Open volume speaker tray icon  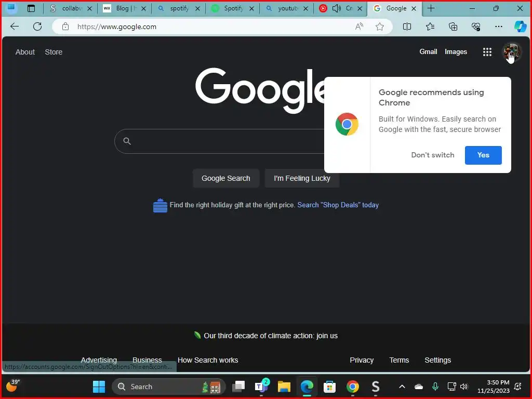[x=464, y=387]
